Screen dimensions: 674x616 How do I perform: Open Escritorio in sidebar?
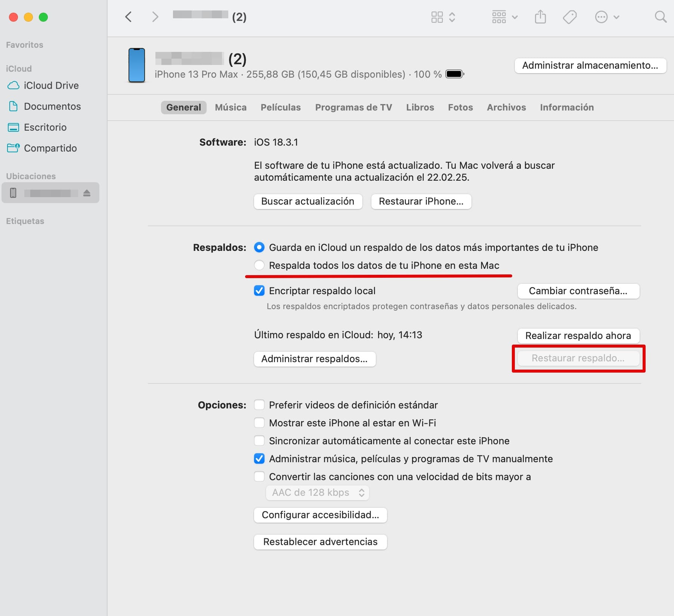tap(37, 127)
